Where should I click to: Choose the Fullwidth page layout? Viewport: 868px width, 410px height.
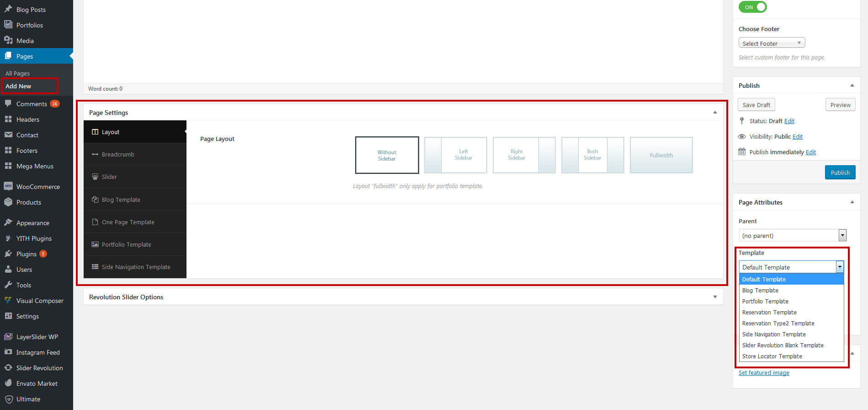coord(661,155)
